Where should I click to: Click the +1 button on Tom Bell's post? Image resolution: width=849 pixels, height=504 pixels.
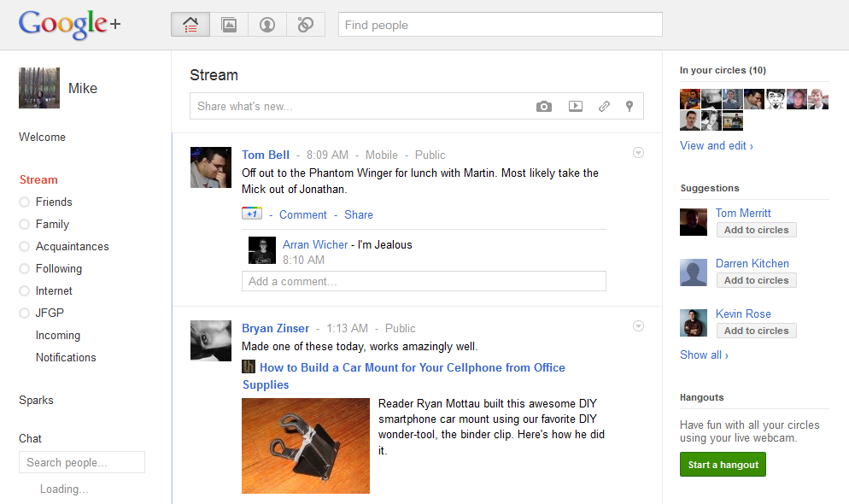pos(252,214)
